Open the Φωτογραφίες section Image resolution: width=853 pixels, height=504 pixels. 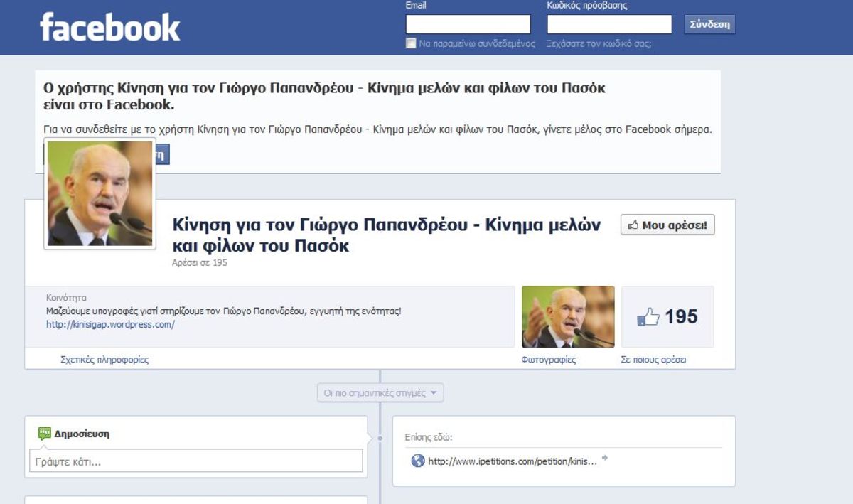tap(549, 359)
